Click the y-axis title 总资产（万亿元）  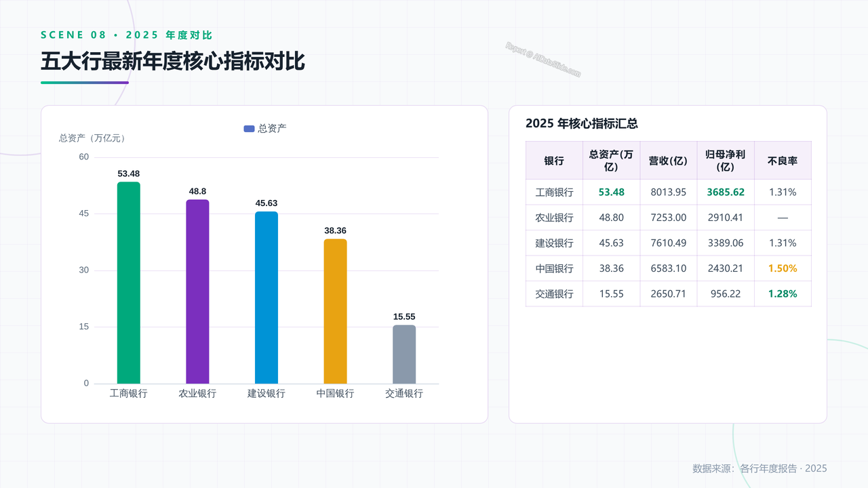click(94, 138)
